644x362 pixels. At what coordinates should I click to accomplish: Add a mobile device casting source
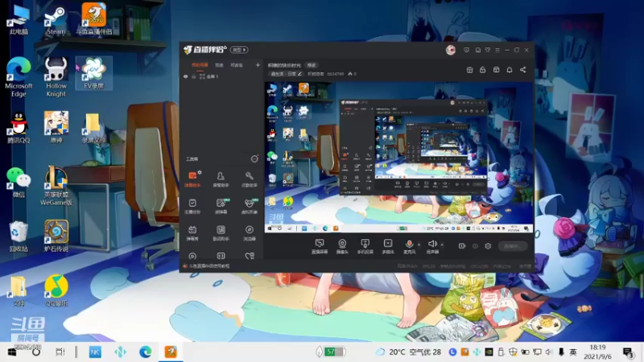tap(365, 247)
